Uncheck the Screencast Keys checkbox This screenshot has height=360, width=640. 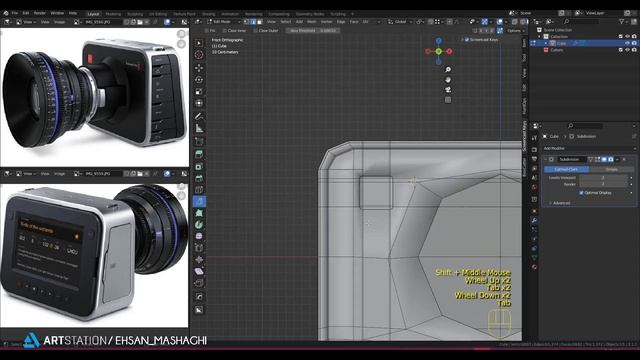467,40
